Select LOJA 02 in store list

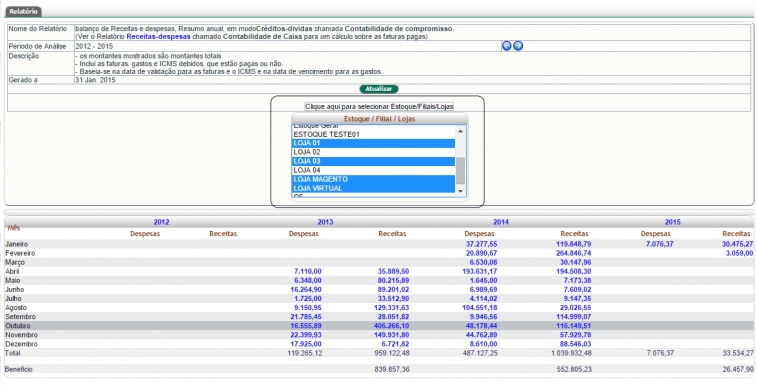[x=373, y=152]
